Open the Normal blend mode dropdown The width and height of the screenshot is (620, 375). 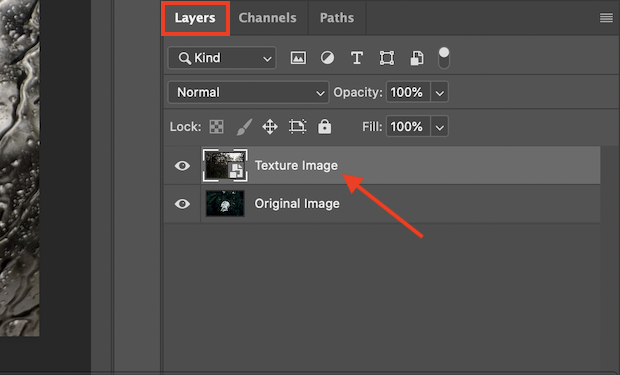click(x=248, y=93)
